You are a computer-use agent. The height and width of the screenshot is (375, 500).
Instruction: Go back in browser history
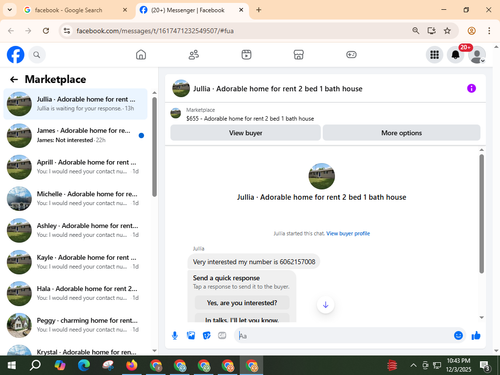[11, 31]
